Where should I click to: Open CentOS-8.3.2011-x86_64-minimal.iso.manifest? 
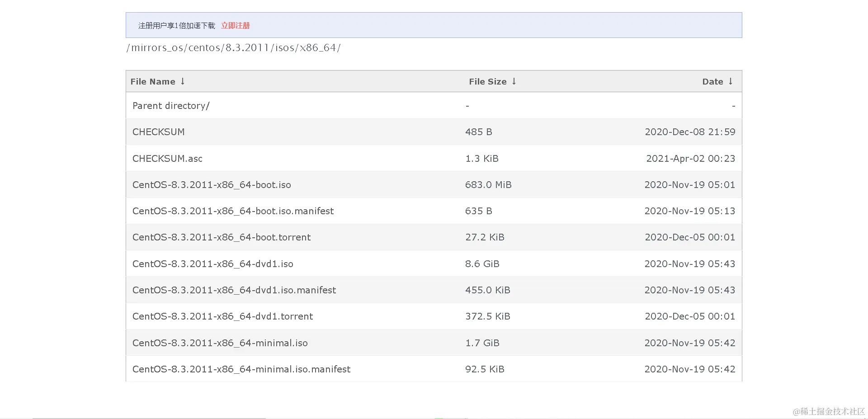(241, 369)
